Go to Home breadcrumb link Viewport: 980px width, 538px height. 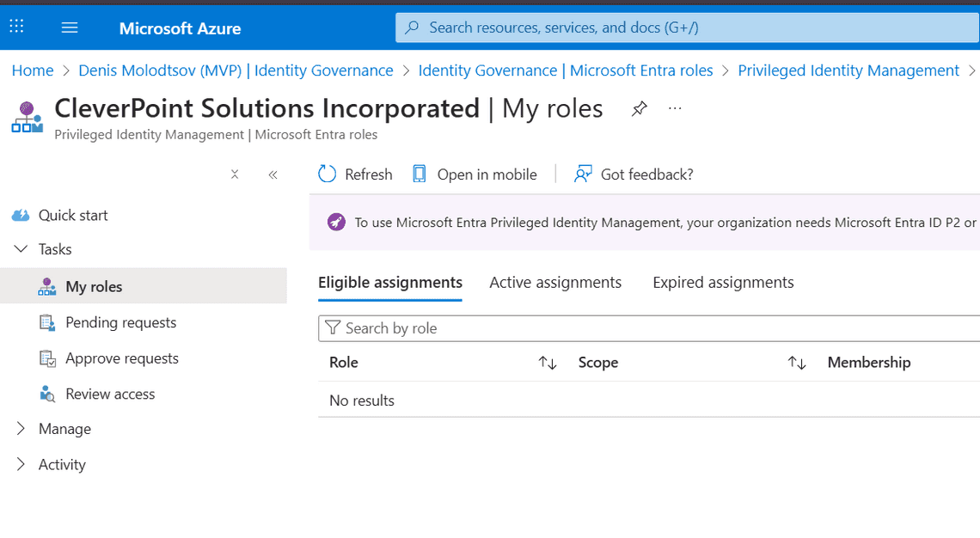33,70
